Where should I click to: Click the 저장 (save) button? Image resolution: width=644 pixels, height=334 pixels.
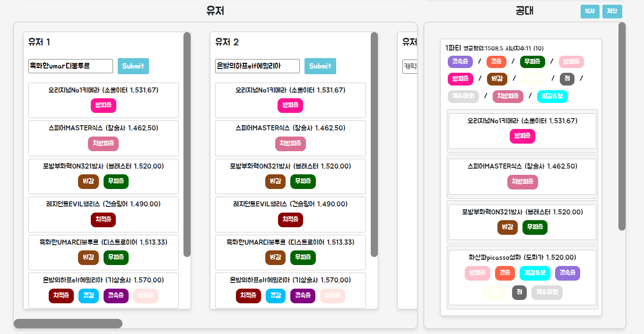point(612,11)
